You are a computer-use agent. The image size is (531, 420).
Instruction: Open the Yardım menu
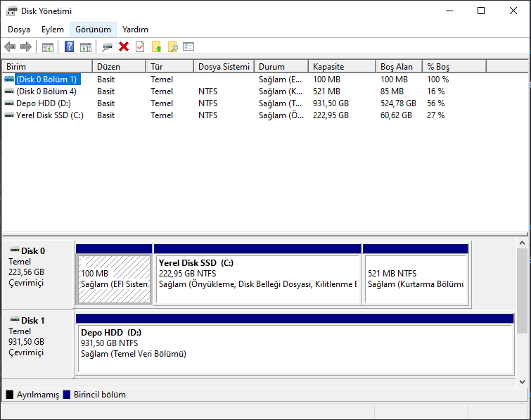point(135,30)
